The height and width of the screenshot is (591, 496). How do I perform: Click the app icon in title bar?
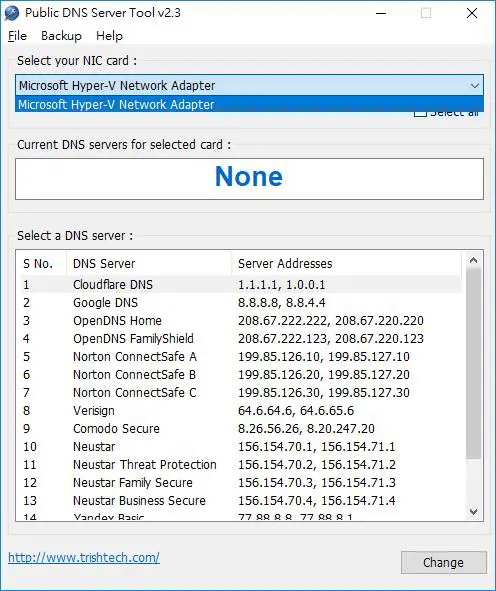click(x=12, y=13)
